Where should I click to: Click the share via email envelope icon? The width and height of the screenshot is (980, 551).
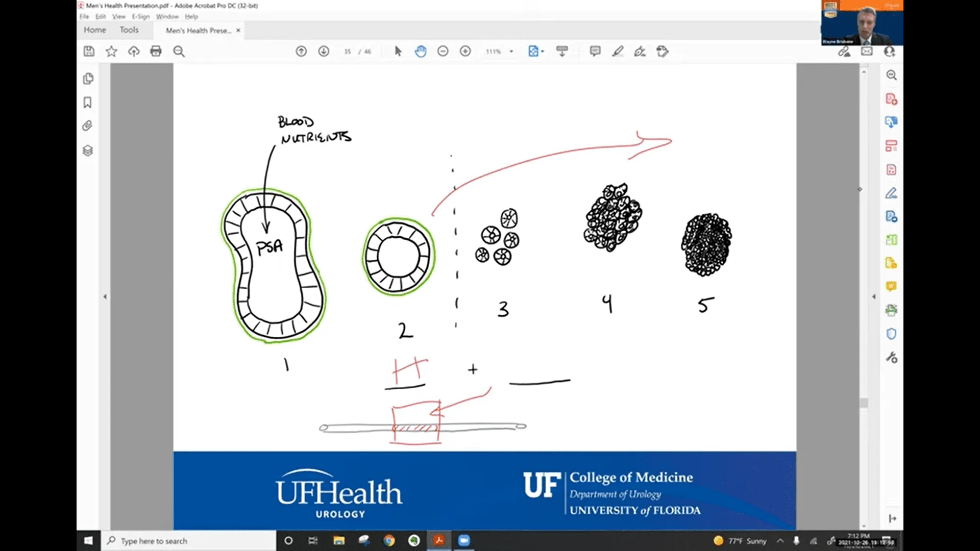pyautogui.click(x=867, y=51)
